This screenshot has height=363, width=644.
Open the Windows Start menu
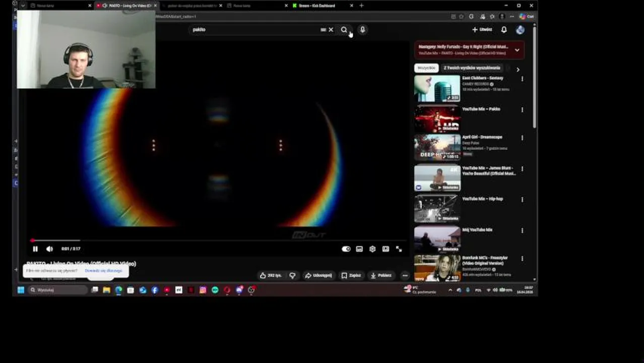coord(21,290)
